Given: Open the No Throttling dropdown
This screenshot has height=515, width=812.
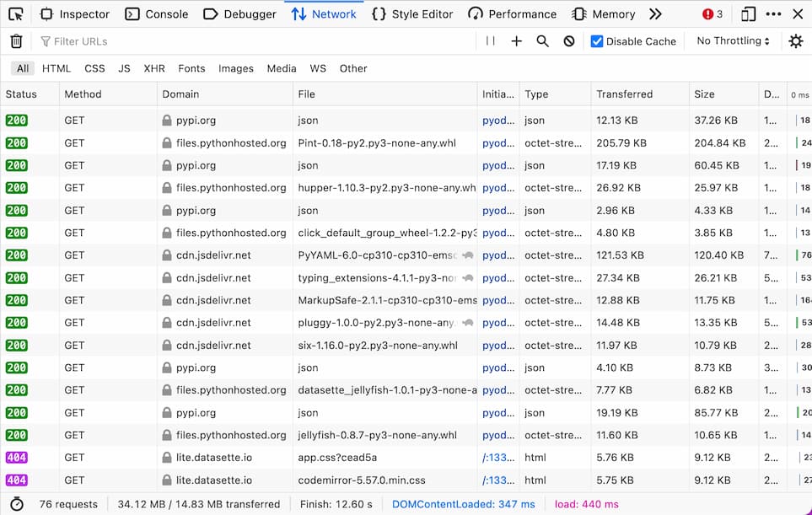Looking at the screenshot, I should click(x=733, y=41).
